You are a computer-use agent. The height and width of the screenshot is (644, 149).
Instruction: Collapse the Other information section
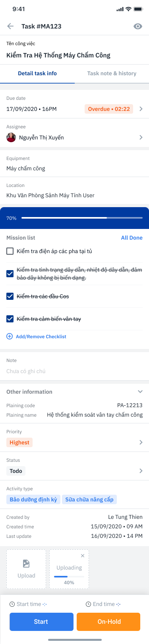pos(140,392)
